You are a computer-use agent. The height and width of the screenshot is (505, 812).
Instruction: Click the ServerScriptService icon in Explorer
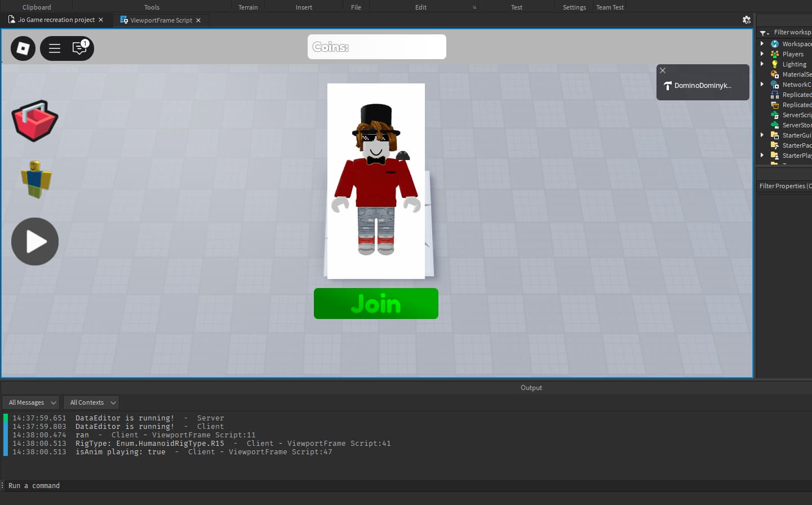tap(774, 114)
